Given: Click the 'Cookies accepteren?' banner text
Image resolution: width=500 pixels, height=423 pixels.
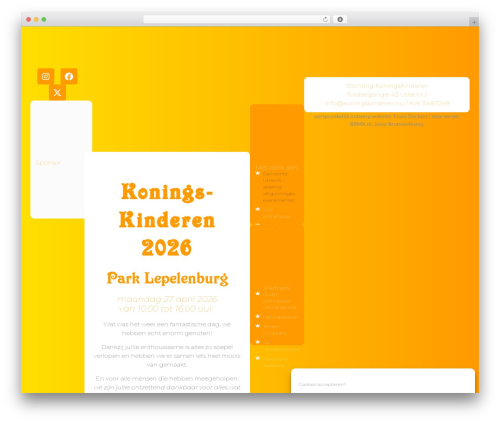Looking at the screenshot, I should pos(322,384).
